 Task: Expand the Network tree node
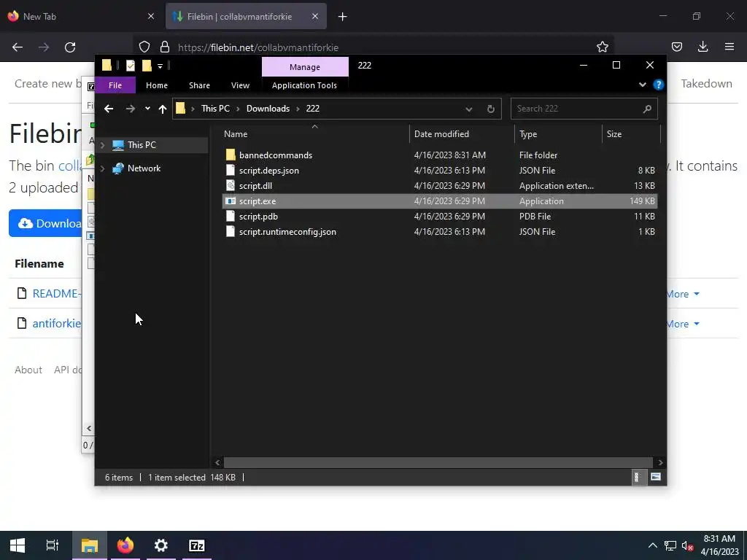point(102,168)
